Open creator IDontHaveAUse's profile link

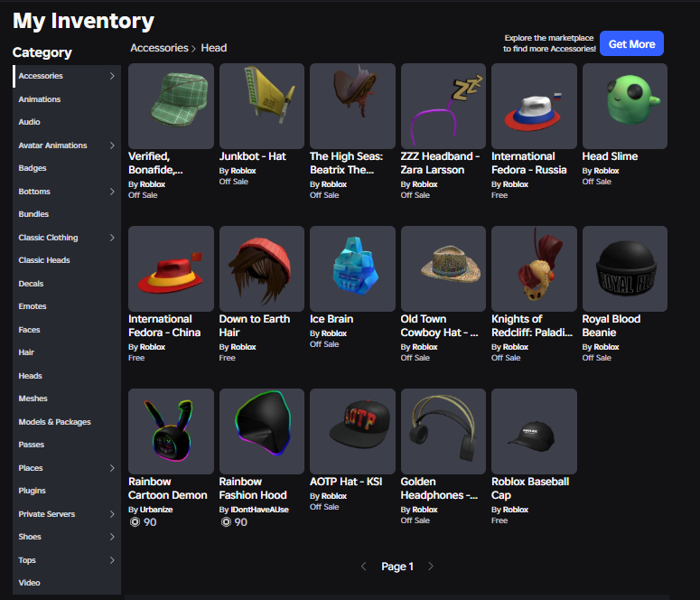click(x=260, y=510)
